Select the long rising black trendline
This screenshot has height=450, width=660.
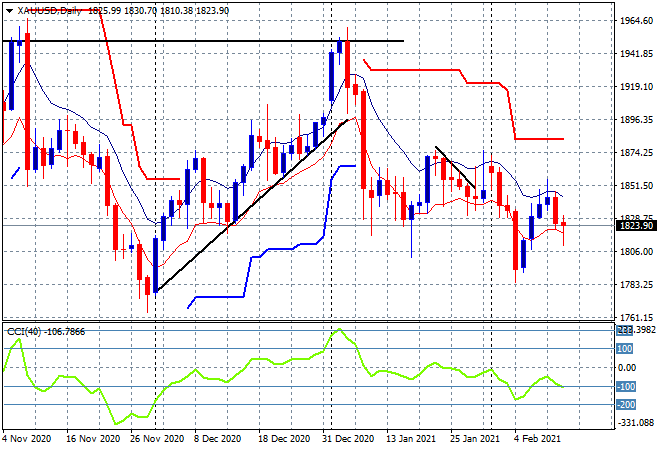[x=253, y=206]
